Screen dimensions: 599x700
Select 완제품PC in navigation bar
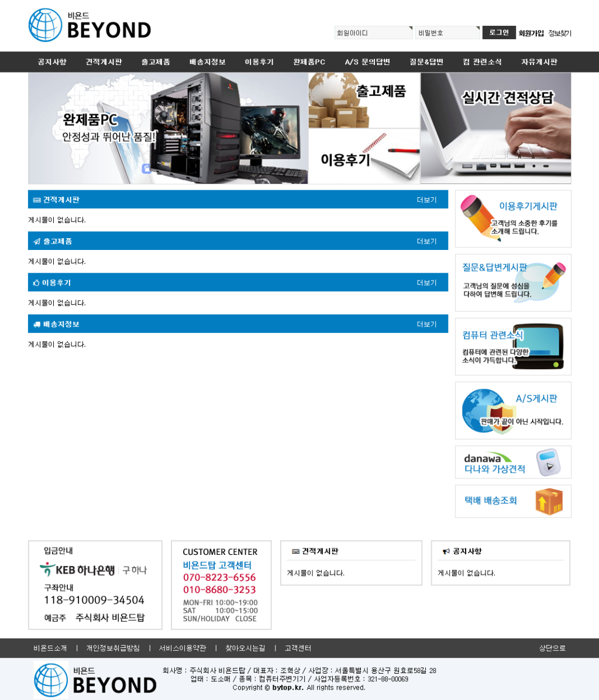[x=309, y=62]
